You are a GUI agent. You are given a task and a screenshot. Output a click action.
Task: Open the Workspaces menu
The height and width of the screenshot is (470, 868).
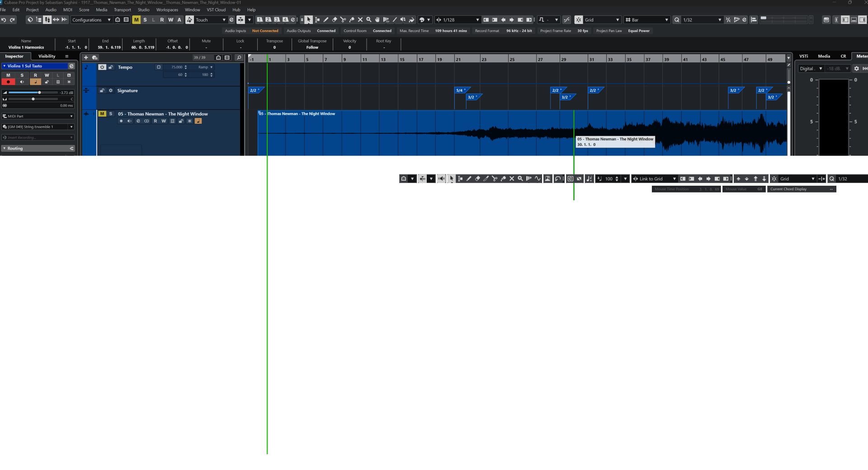(x=167, y=9)
